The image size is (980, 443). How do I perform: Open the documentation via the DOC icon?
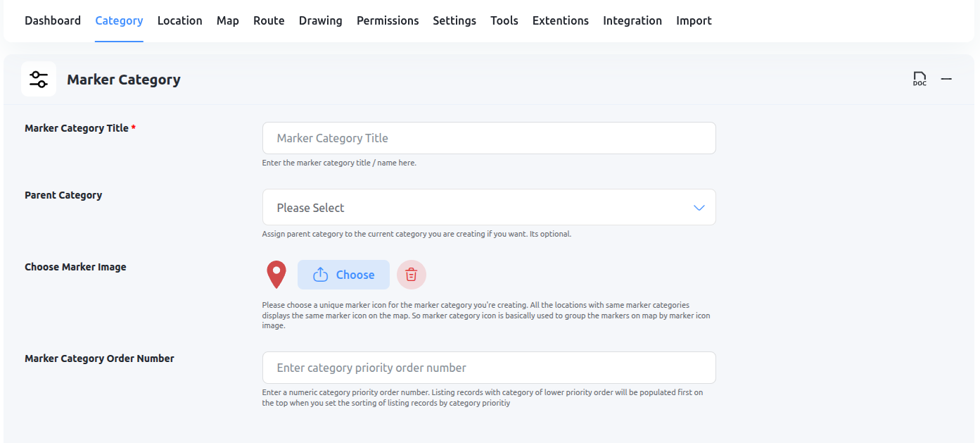pyautogui.click(x=919, y=79)
